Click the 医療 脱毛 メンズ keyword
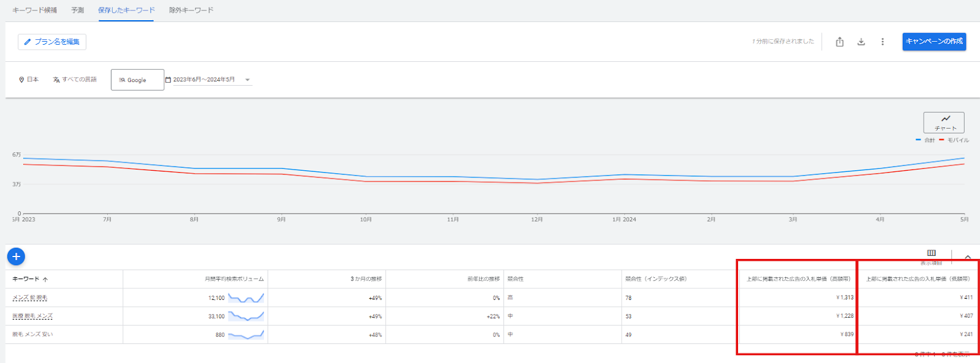Viewport: 980px width, 363px height. pyautogui.click(x=32, y=316)
